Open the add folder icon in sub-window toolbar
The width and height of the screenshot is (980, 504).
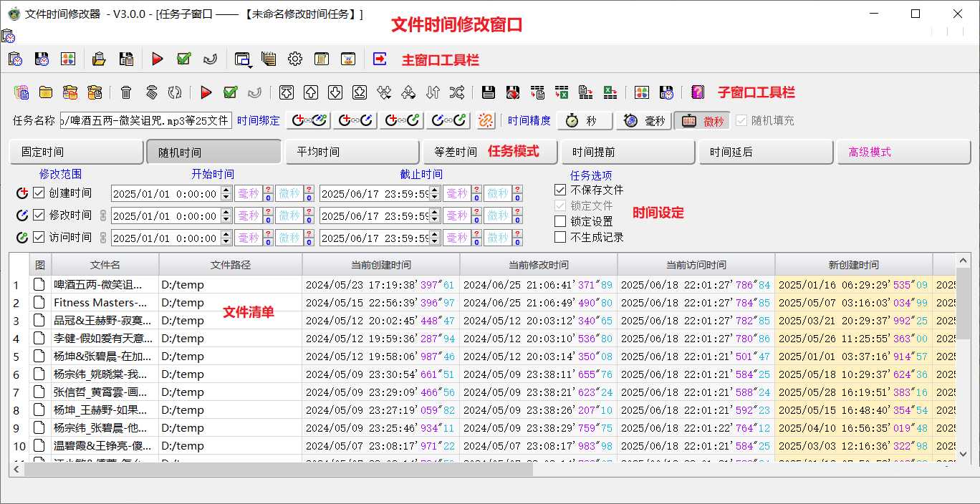[x=45, y=92]
